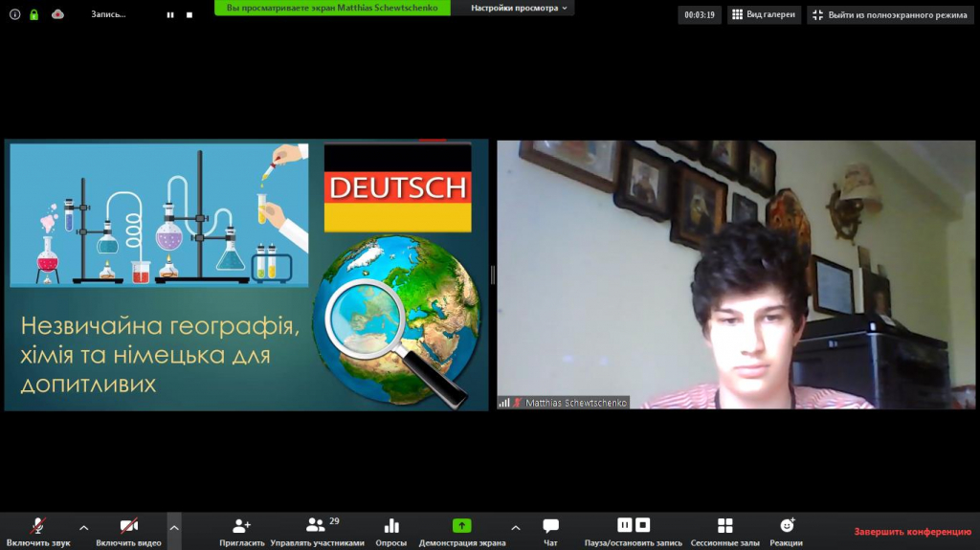Open the Опросы polls
980x550 pixels.
point(391,532)
